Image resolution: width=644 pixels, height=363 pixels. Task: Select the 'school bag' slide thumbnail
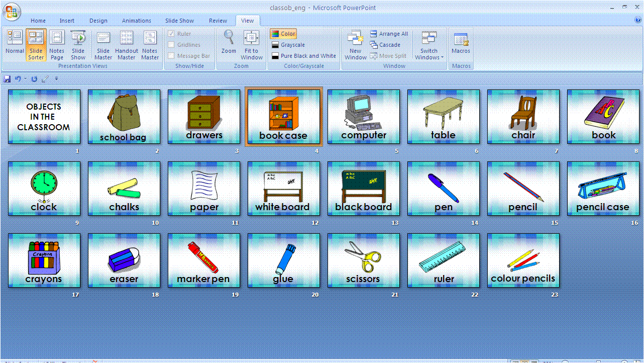coord(124,117)
